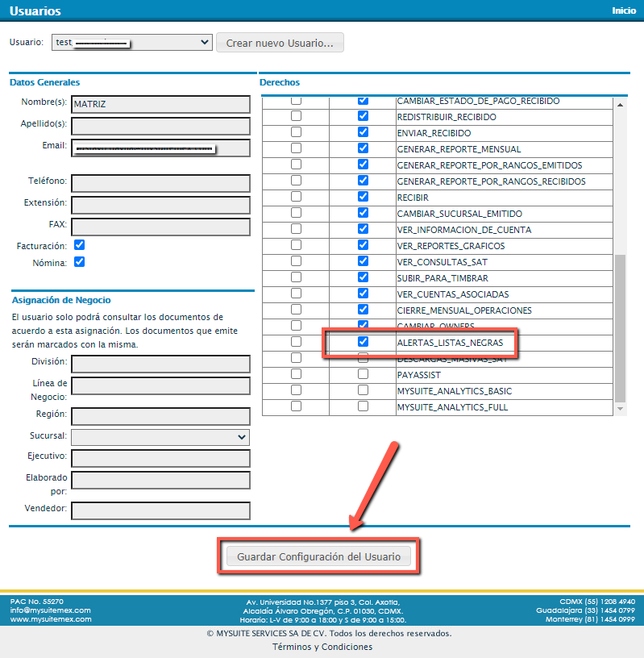This screenshot has width=644, height=658.
Task: Open the Términos y Condiciones link
Action: click(x=322, y=648)
